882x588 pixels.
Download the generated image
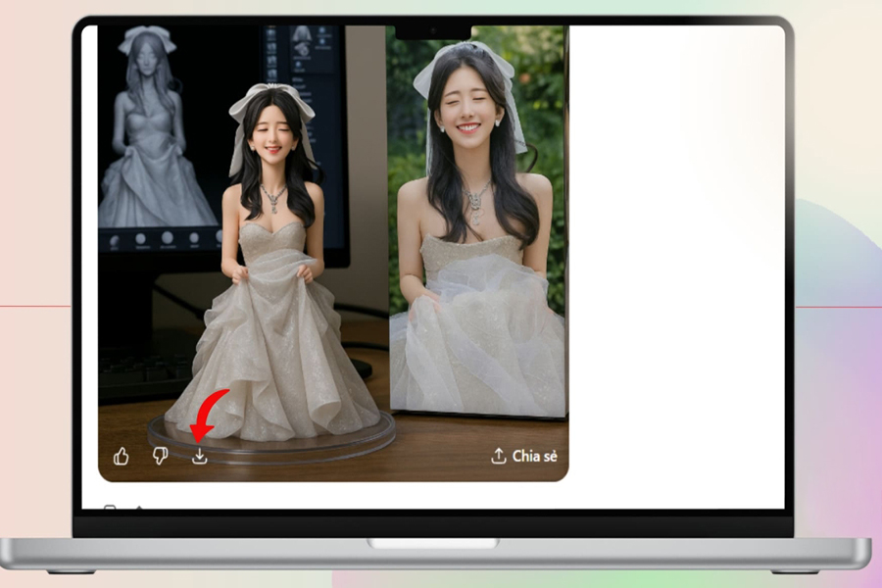click(x=200, y=457)
